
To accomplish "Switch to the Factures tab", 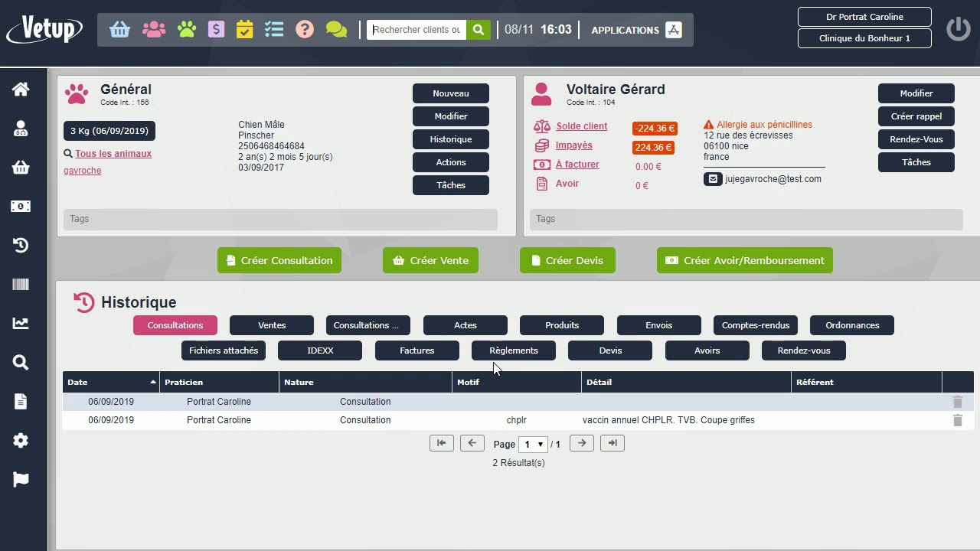I will point(416,350).
